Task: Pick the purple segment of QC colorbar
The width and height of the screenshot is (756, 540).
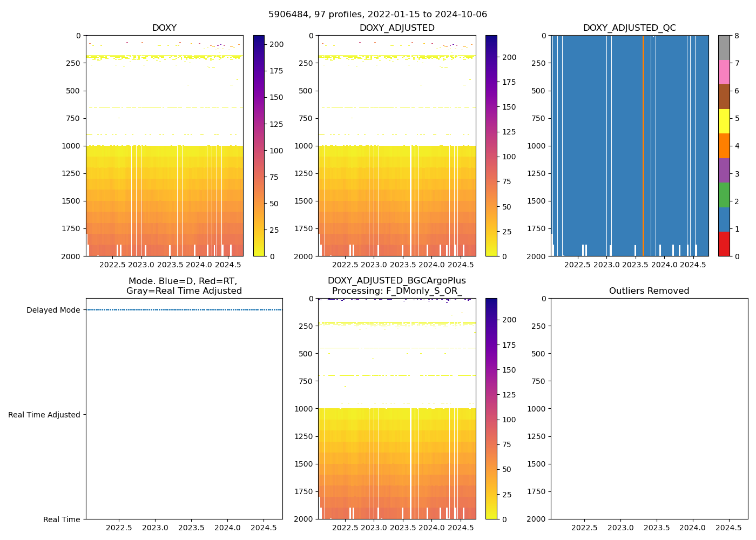Action: point(724,170)
